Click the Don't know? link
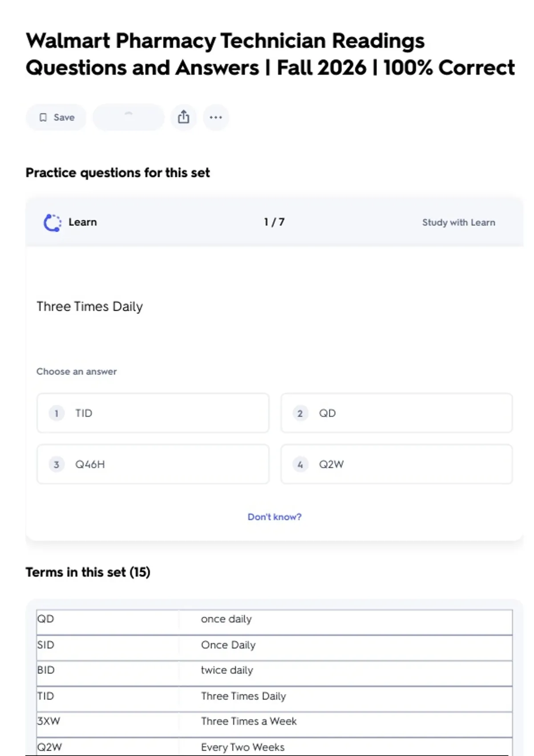534x756 pixels. (x=274, y=517)
